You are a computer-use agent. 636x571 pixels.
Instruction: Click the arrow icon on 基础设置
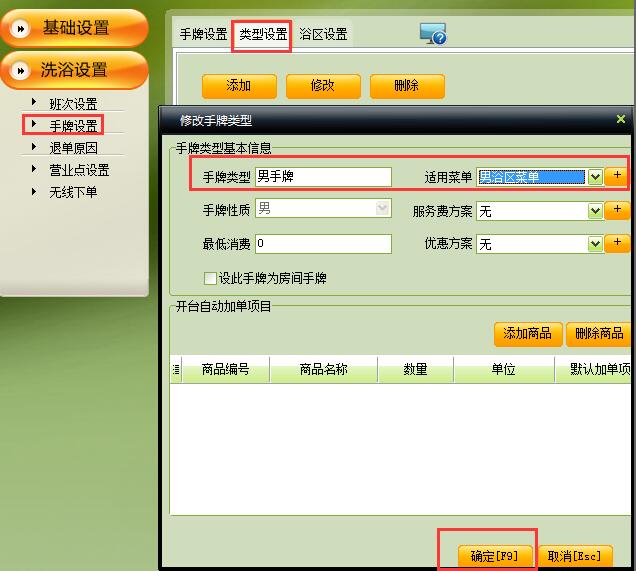[19, 28]
